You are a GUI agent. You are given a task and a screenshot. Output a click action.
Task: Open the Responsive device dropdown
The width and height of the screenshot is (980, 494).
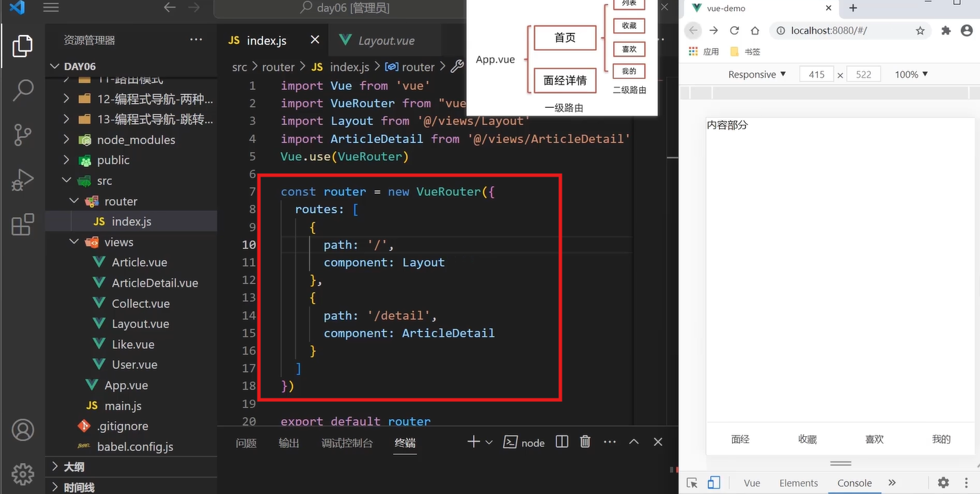coord(757,74)
